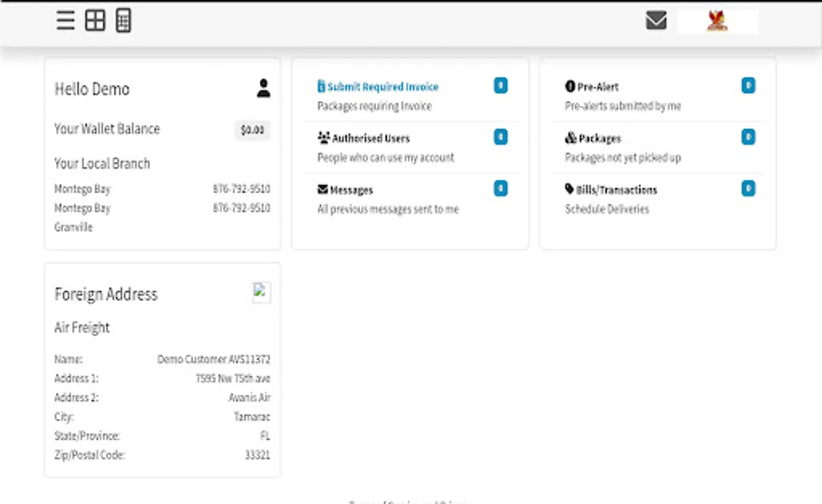Click the Authorised Users count badge
Image resolution: width=822 pixels, height=504 pixels.
click(x=501, y=137)
